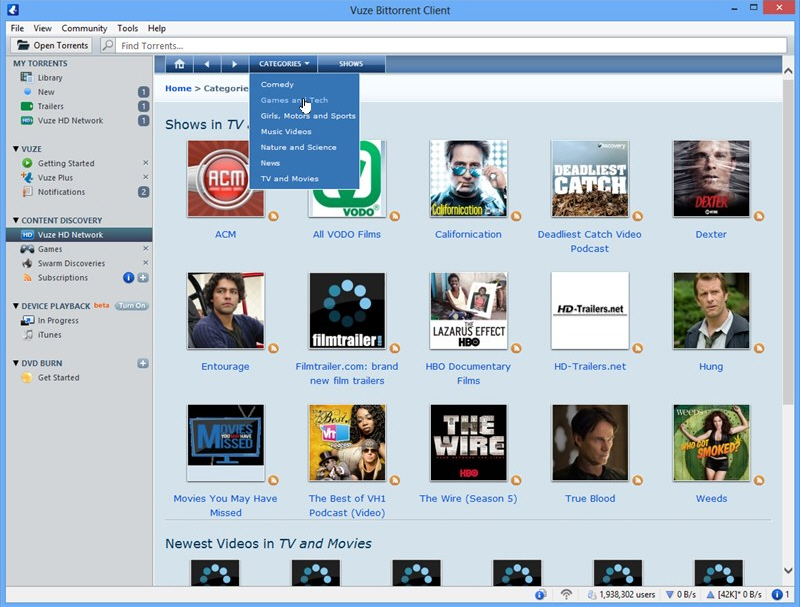The height and width of the screenshot is (607, 800).
Task: Collapse the DVD Burn section
Action: [16, 363]
